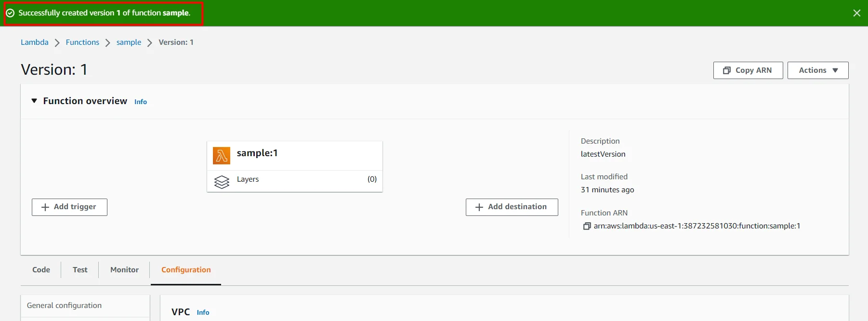
Task: Click the green success checkmark icon
Action: coord(10,13)
